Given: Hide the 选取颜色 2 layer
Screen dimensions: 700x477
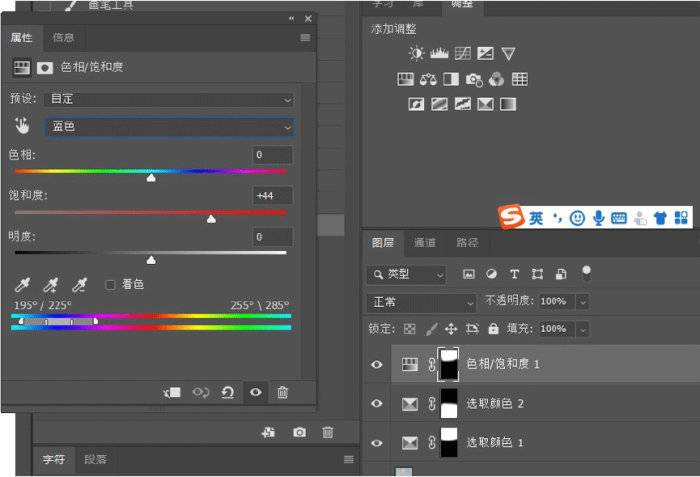Looking at the screenshot, I should (x=377, y=403).
